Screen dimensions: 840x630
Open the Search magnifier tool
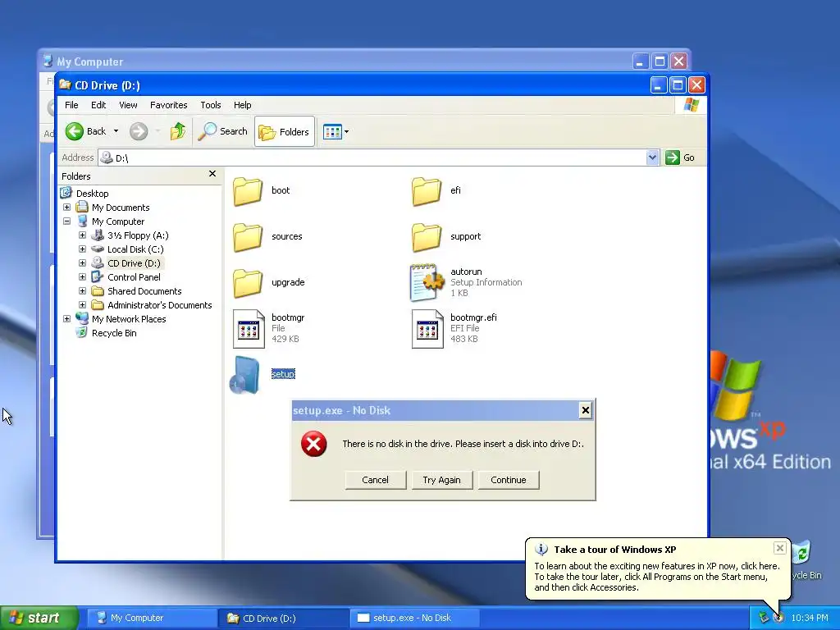[x=222, y=131]
